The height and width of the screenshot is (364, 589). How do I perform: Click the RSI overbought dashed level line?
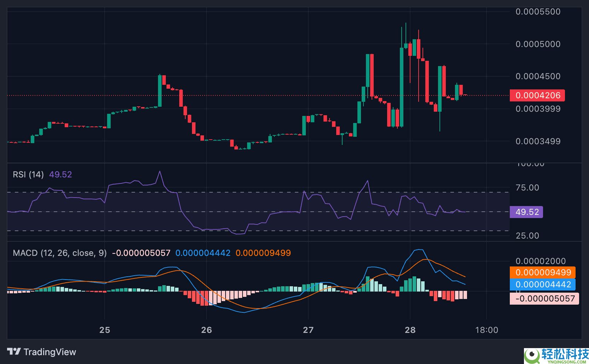(x=247, y=192)
